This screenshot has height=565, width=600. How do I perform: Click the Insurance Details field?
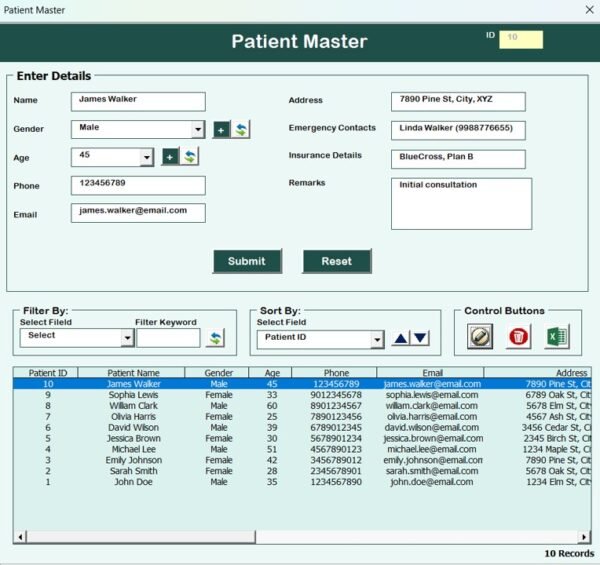(458, 159)
